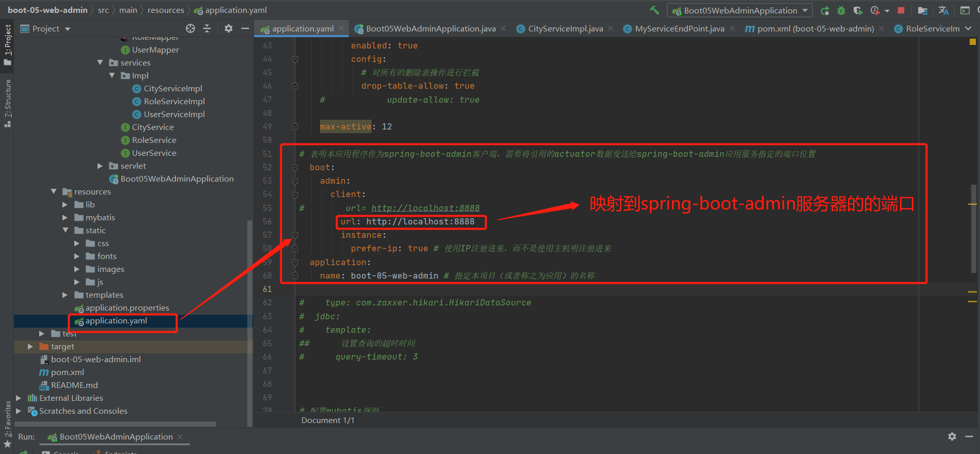The image size is (980, 454).
Task: Click breadcrumb 'boot-05-web-admin' in navigation bar
Action: [47, 10]
